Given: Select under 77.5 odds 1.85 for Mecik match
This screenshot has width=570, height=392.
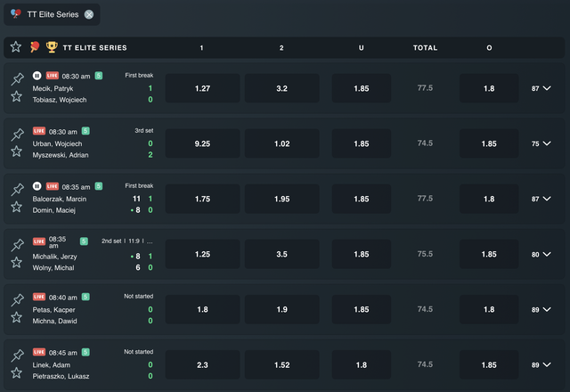Looking at the screenshot, I should pos(362,88).
